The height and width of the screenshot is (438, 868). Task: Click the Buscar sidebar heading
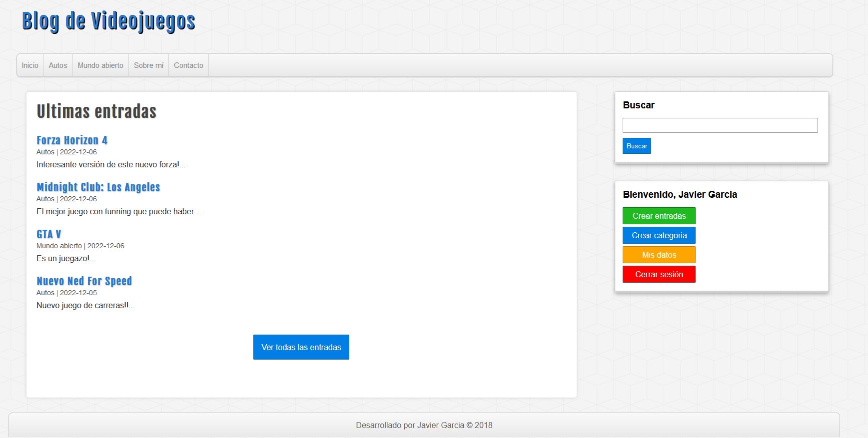click(639, 105)
